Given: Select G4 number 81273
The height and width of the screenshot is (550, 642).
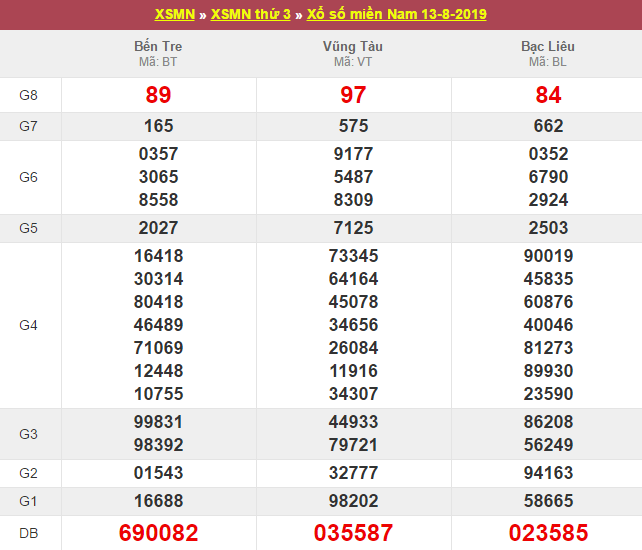Looking at the screenshot, I should tap(548, 348).
